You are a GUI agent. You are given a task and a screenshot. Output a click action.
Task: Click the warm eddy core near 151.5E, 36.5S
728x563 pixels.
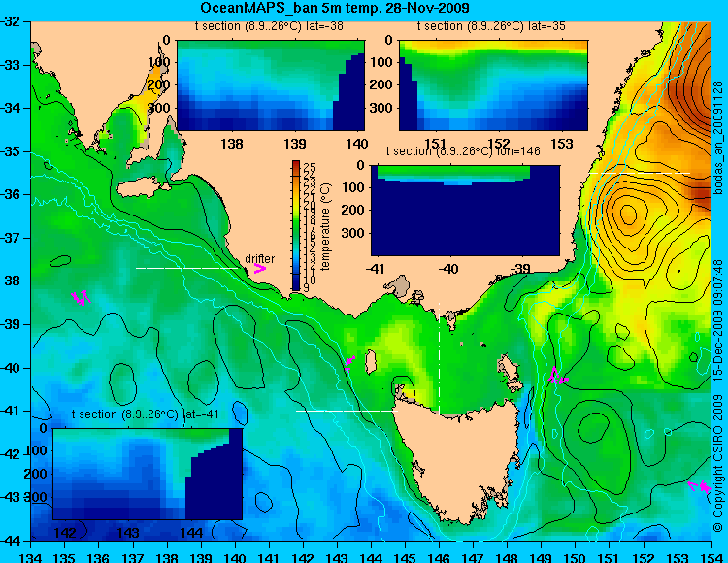click(x=628, y=215)
